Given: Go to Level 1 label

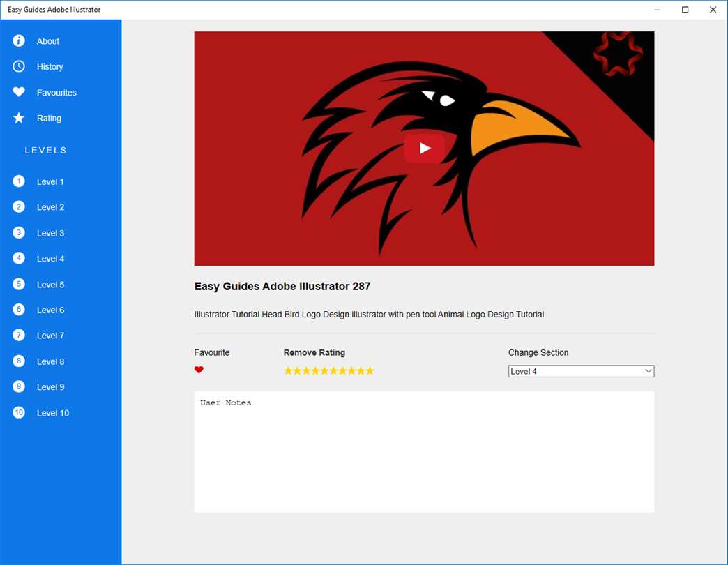Looking at the screenshot, I should click(x=50, y=182).
